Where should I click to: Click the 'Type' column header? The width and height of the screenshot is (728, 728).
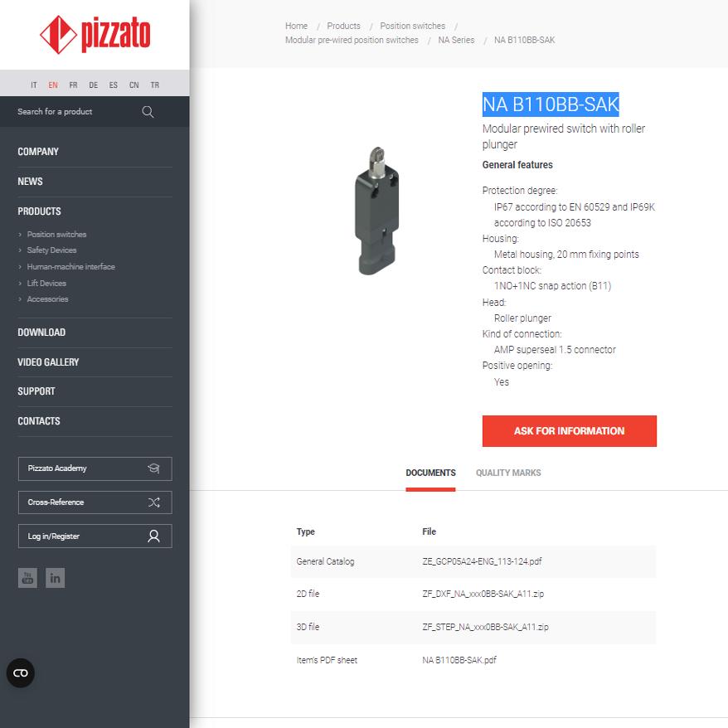305,532
